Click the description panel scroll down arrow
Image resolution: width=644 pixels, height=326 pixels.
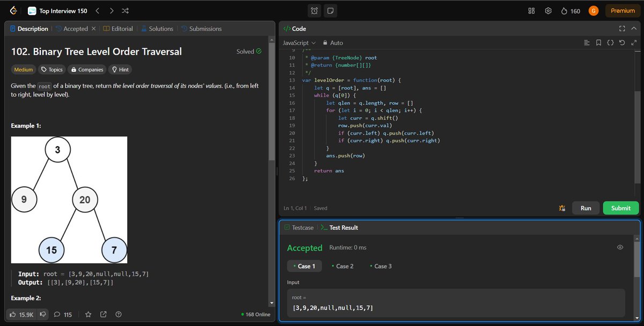(x=270, y=303)
